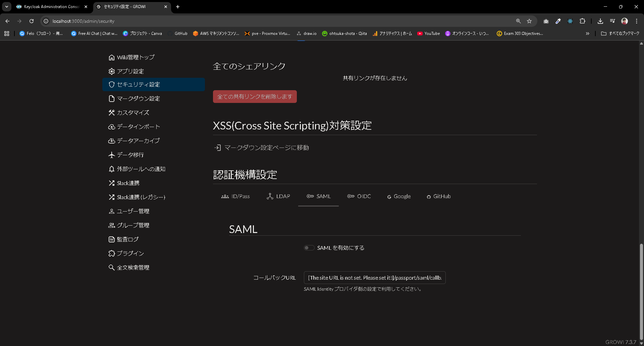The image size is (644, 346).
Task: Follow マークダウン設定ページに移動 link
Action: point(262,148)
